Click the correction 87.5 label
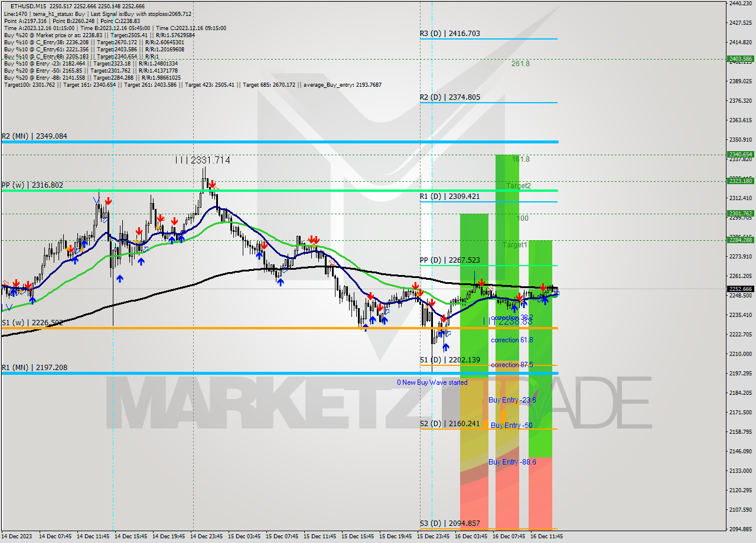 tap(512, 365)
